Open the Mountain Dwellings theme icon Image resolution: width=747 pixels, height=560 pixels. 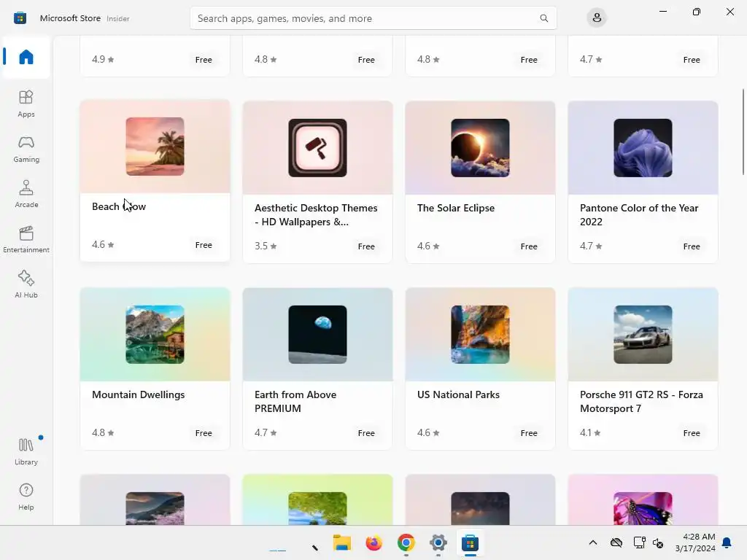[155, 334]
